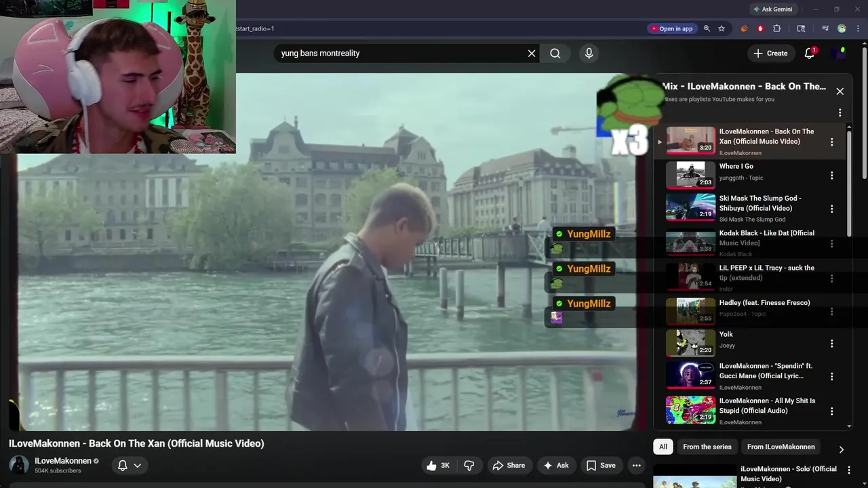This screenshot has width=868, height=488.
Task: Open the red hand ad-blocker extension
Action: pos(760,28)
